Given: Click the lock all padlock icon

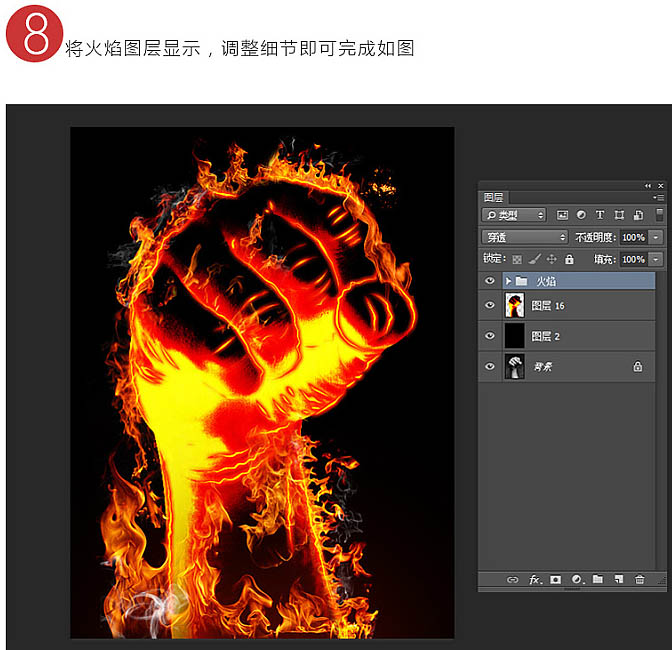Looking at the screenshot, I should point(569,259).
